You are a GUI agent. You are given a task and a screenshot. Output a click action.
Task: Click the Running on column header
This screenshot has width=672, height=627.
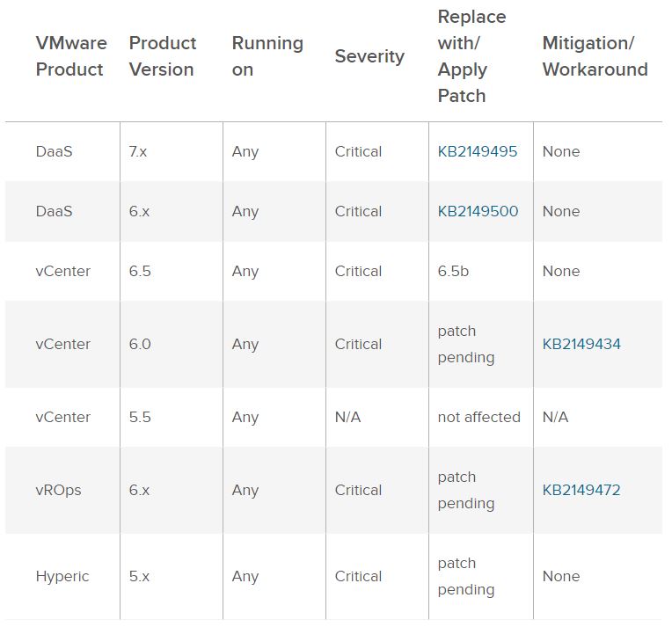pos(267,56)
